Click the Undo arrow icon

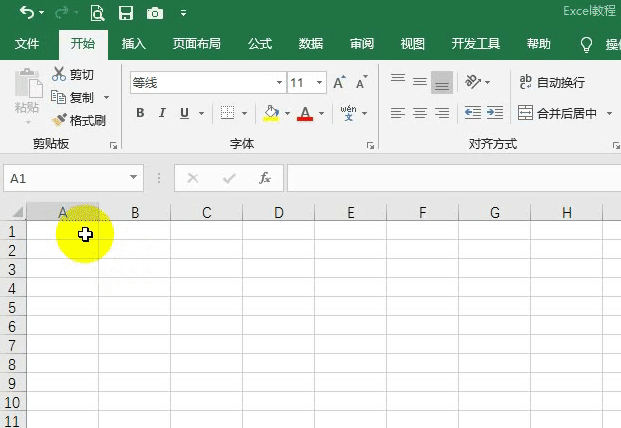[27, 13]
